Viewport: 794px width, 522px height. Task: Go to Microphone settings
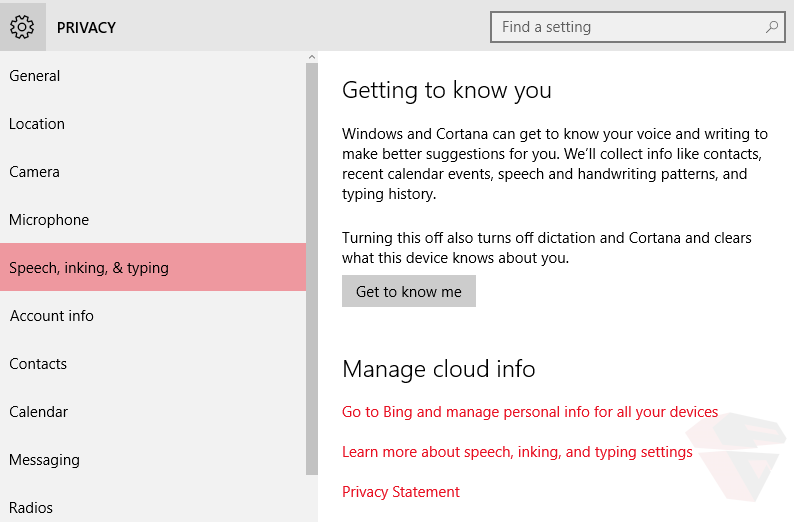coord(49,220)
